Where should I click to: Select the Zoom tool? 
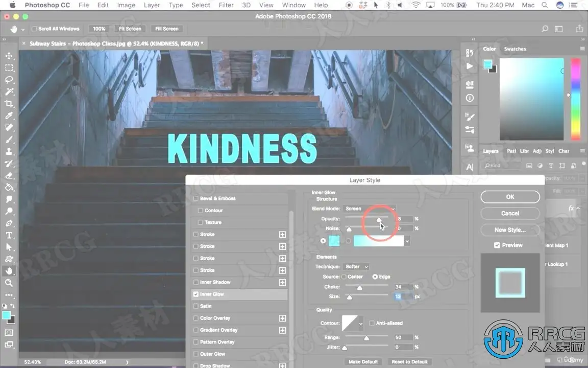tap(9, 283)
